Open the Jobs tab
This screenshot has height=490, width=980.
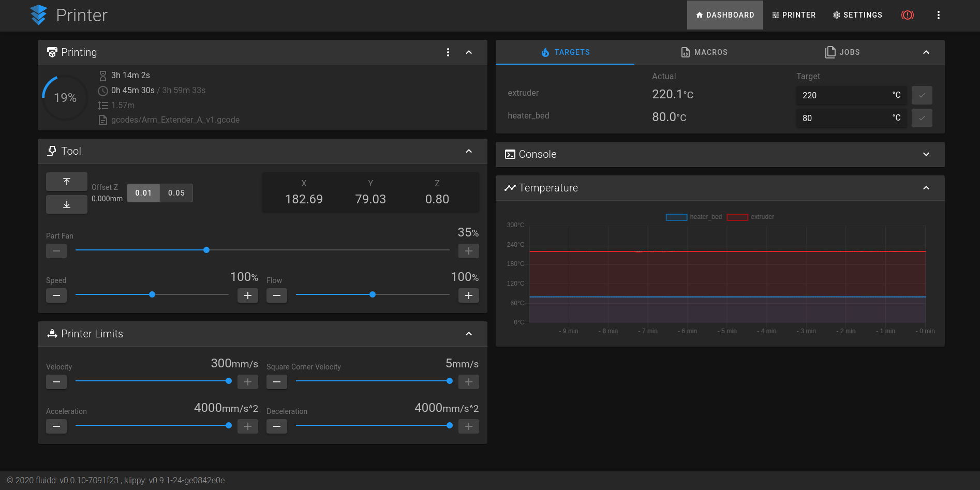[x=842, y=52]
